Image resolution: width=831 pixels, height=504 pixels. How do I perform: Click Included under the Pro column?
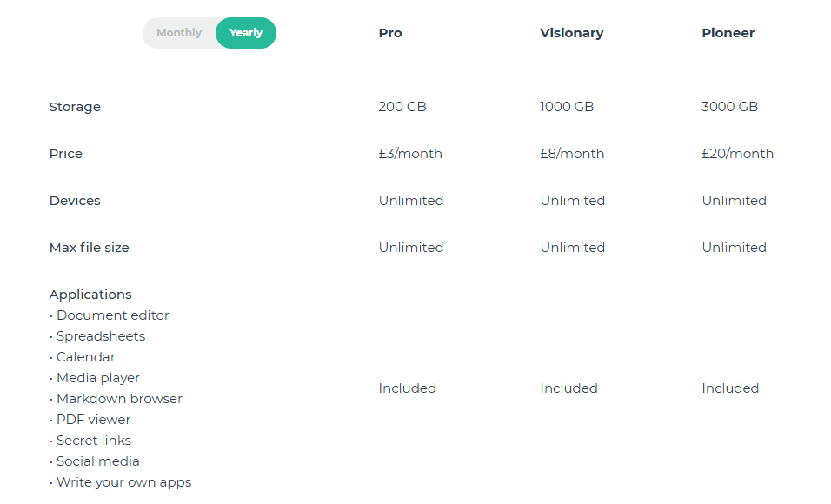click(x=407, y=388)
